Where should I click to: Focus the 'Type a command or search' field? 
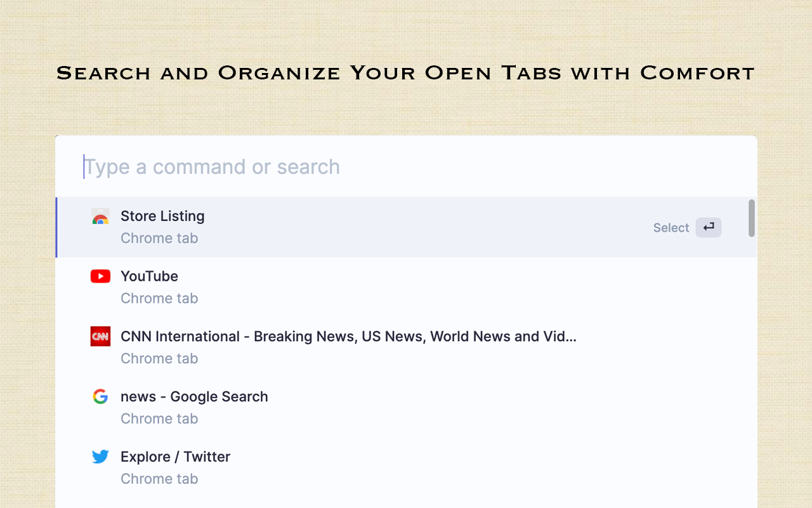[406, 167]
